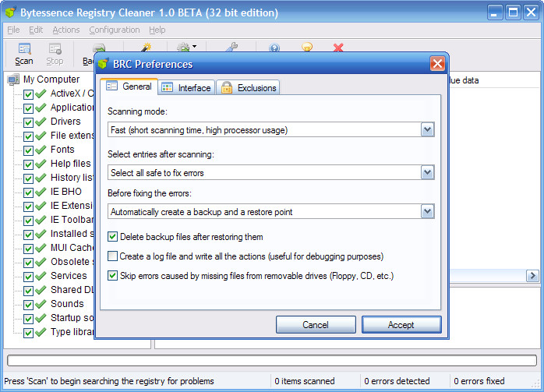Enable Create a log file checkbox
The width and height of the screenshot is (544, 392).
click(x=112, y=256)
